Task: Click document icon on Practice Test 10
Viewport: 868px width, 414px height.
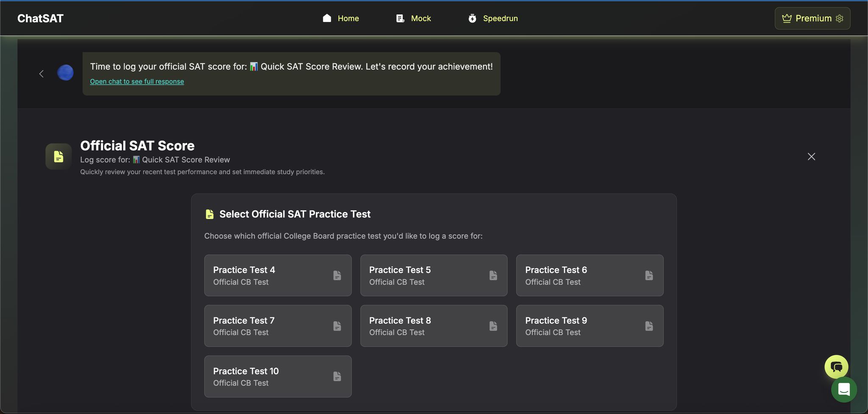Action: click(337, 376)
